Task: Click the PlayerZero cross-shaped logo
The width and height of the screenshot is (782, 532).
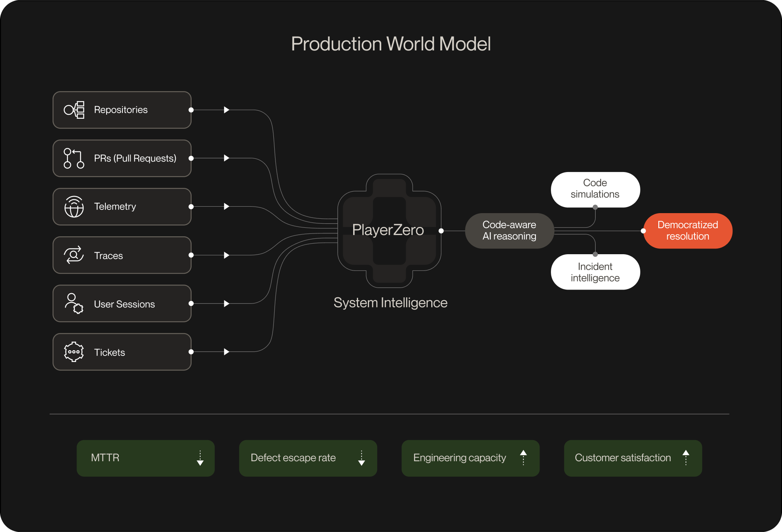Action: (x=389, y=231)
